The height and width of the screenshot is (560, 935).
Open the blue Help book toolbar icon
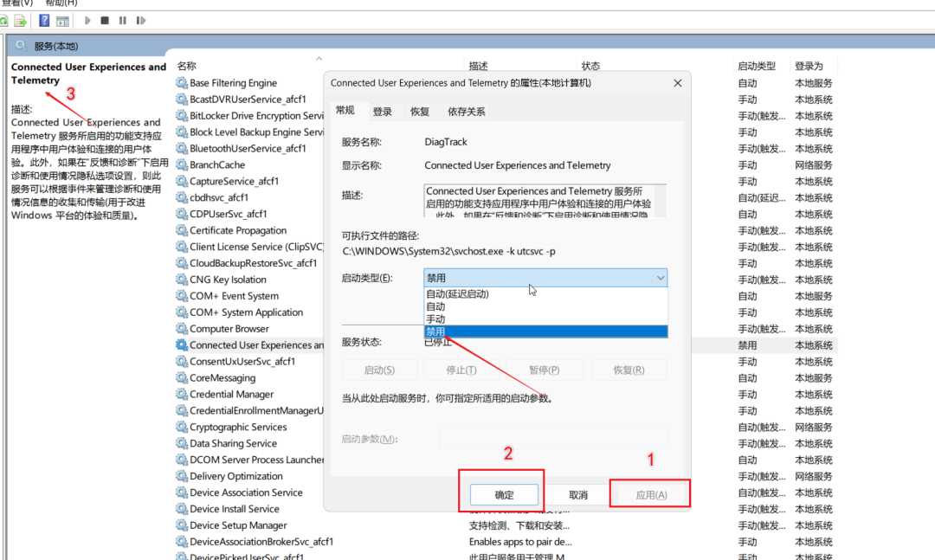(x=44, y=20)
